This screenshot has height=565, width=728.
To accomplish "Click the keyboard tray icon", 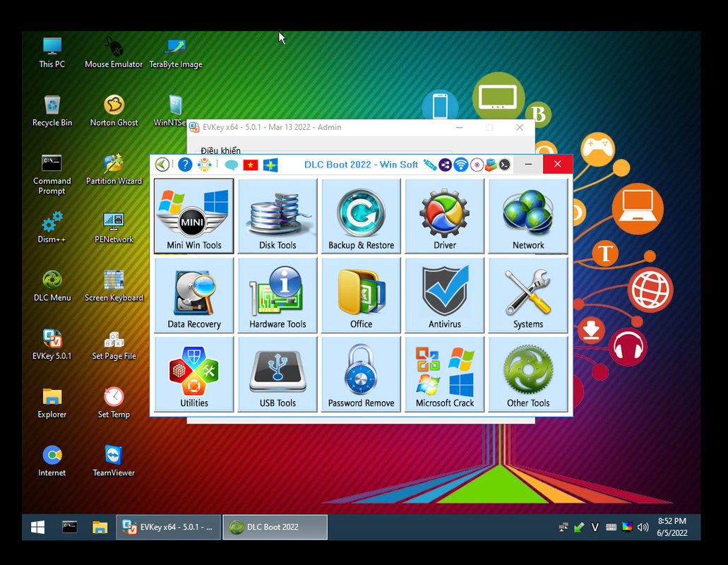I will tap(611, 527).
